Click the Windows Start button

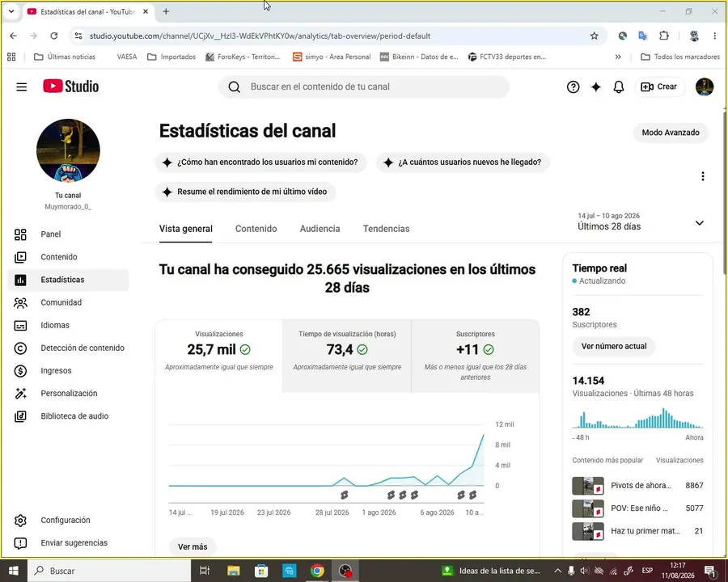(x=14, y=571)
